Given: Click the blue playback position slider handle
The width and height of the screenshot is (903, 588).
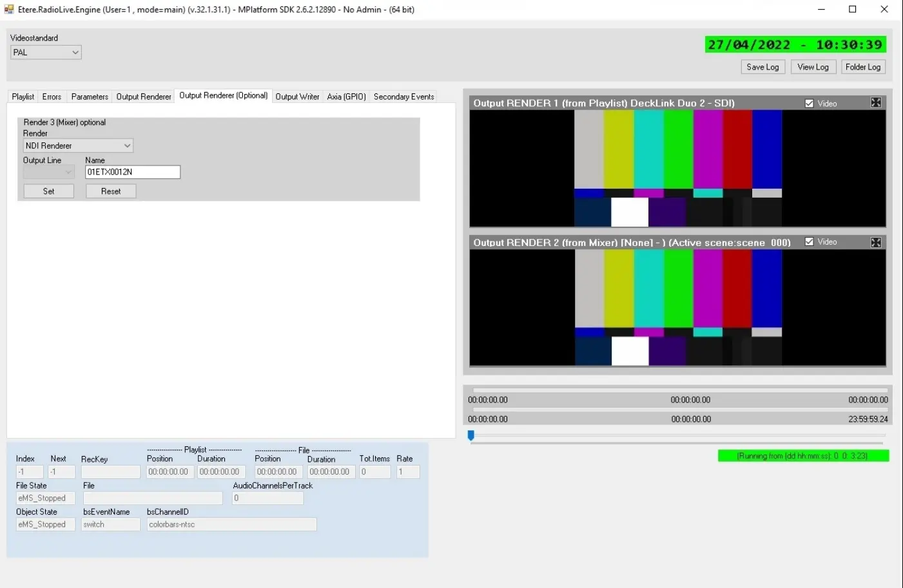Looking at the screenshot, I should (471, 436).
